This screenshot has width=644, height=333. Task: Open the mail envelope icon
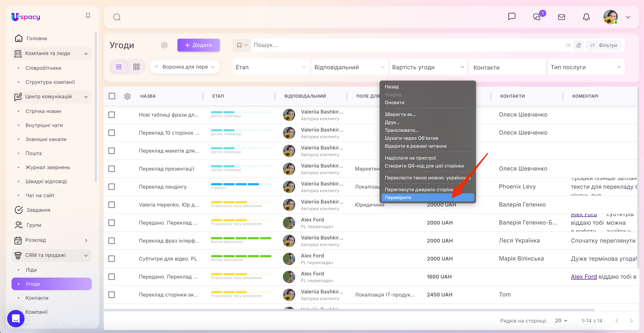[561, 17]
